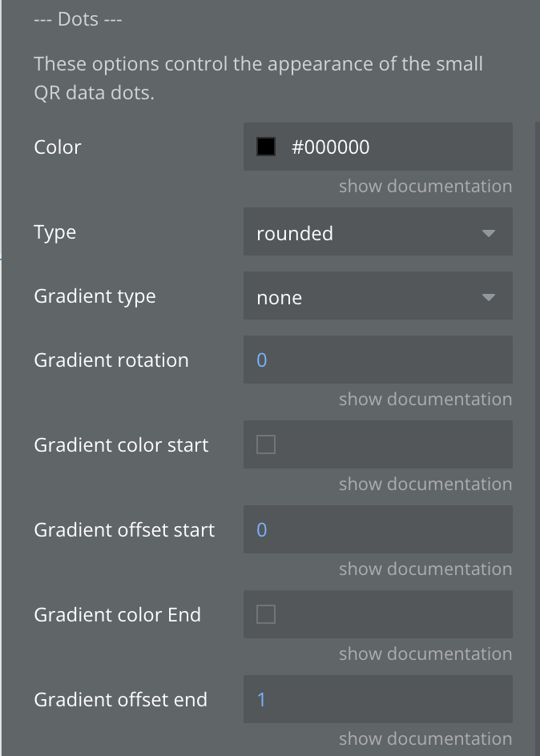Click the black Dots color swatch
Viewport: 540px width, 756px height.
click(266, 147)
